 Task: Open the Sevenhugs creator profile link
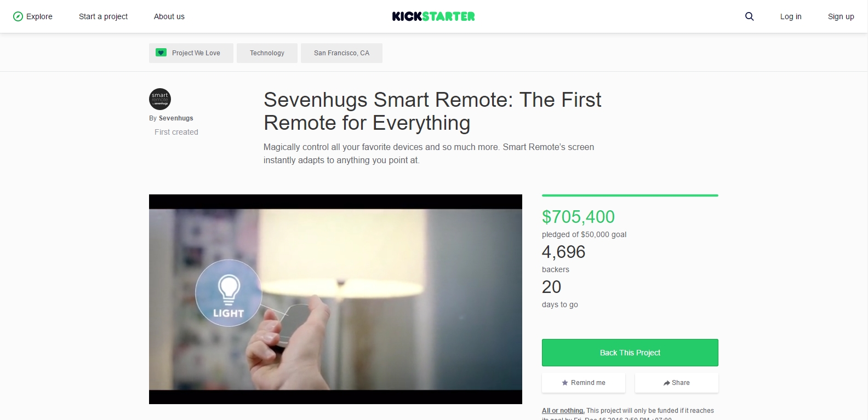(176, 118)
